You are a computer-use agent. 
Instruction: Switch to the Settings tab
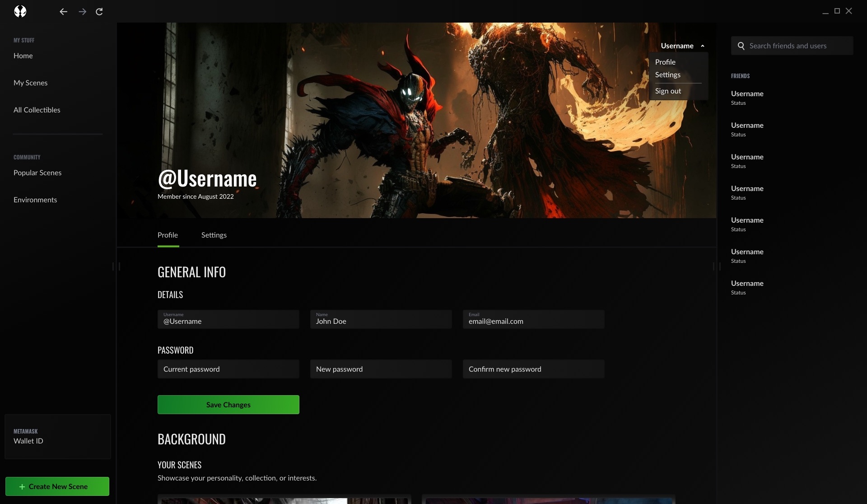point(214,235)
